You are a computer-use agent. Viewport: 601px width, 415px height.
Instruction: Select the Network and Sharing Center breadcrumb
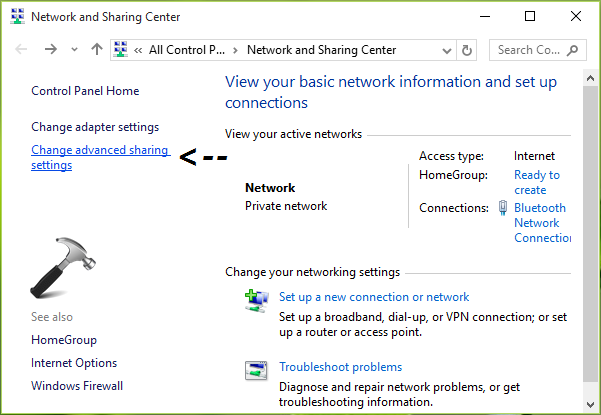click(321, 50)
